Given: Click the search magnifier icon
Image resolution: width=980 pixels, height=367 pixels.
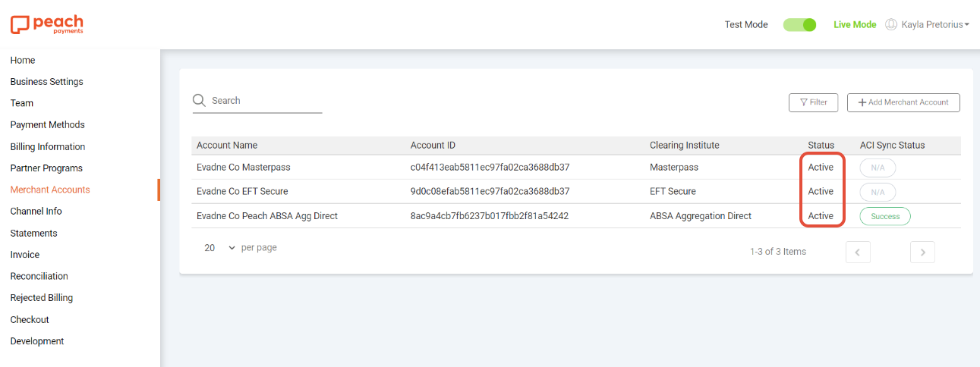Looking at the screenshot, I should (x=199, y=100).
